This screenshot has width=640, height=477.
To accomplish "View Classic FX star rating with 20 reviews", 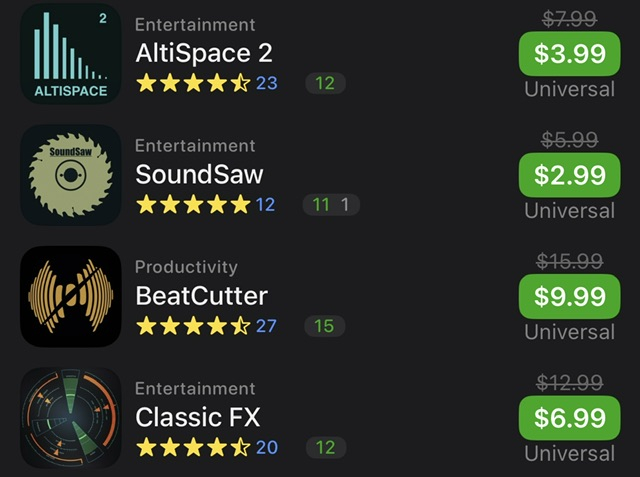I will (x=207, y=448).
